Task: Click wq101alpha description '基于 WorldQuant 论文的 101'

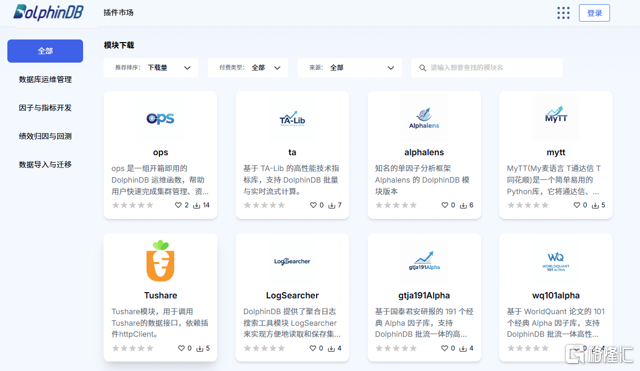Action: [556, 323]
